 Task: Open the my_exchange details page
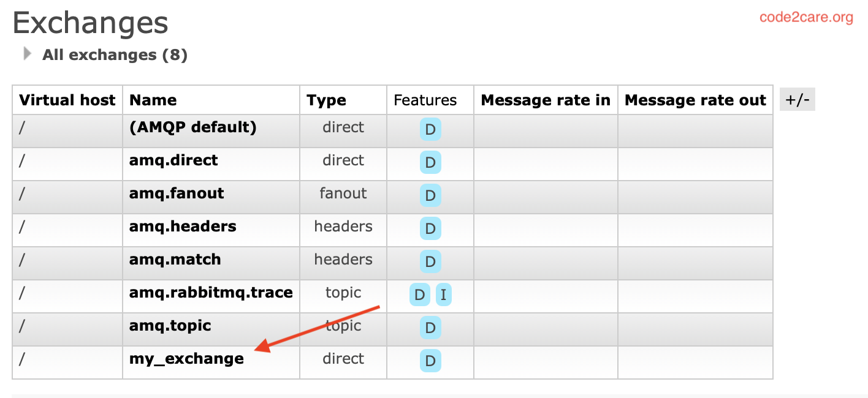[185, 359]
